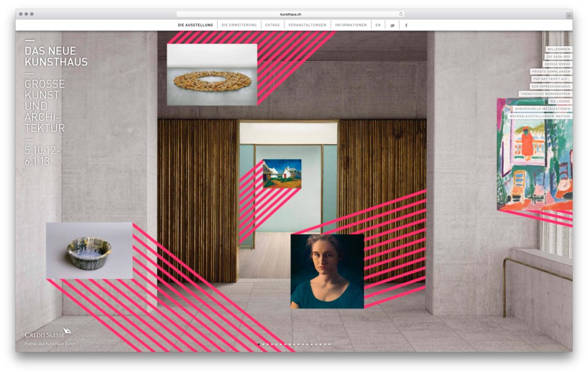Reload the page with the refresh icon
This screenshot has width=588, height=374.
click(x=401, y=14)
